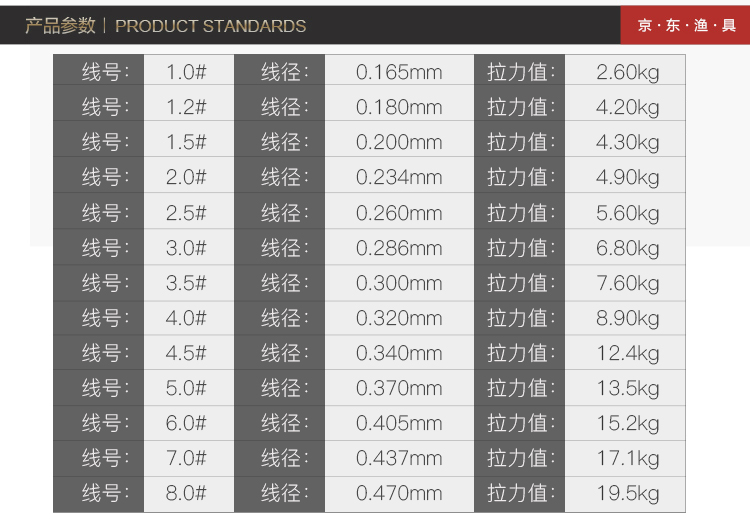This screenshot has width=750, height=519.
Task: Pick the 13.5kg tension value
Action: pyautogui.click(x=628, y=388)
